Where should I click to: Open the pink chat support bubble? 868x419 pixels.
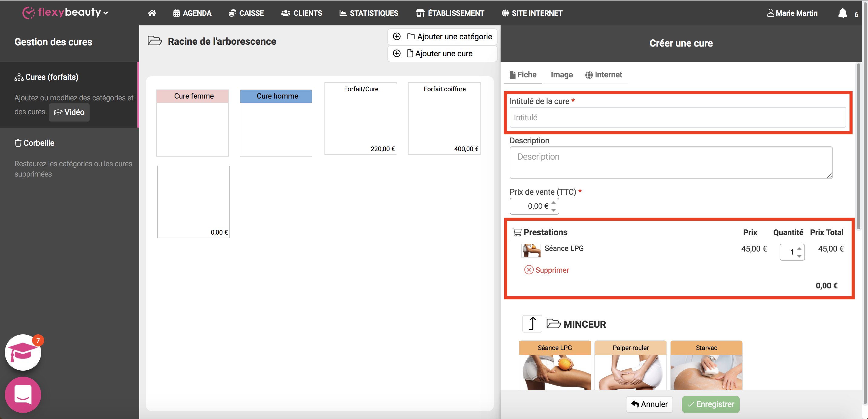click(x=23, y=395)
